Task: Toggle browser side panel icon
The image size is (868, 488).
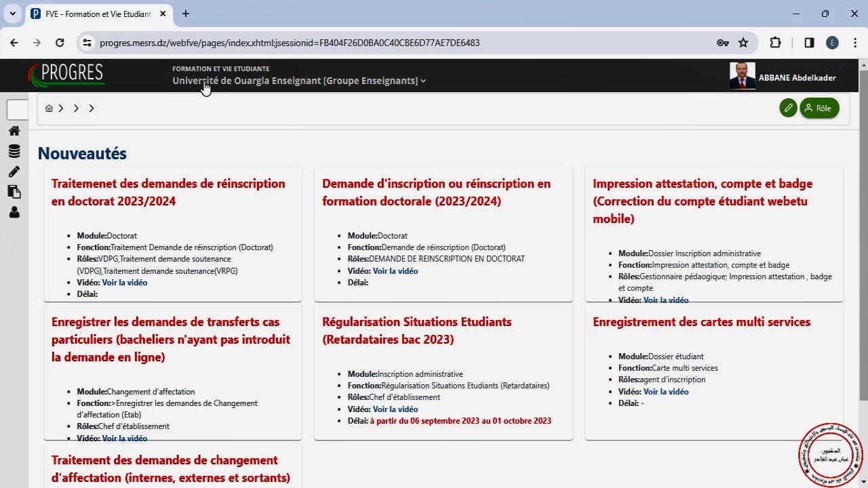Action: coord(809,43)
